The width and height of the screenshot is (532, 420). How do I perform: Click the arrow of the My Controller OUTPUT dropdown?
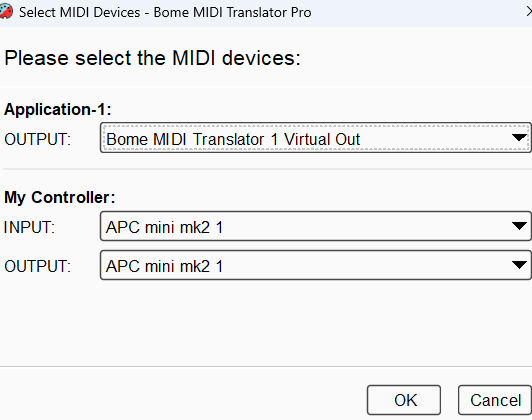[x=519, y=265]
